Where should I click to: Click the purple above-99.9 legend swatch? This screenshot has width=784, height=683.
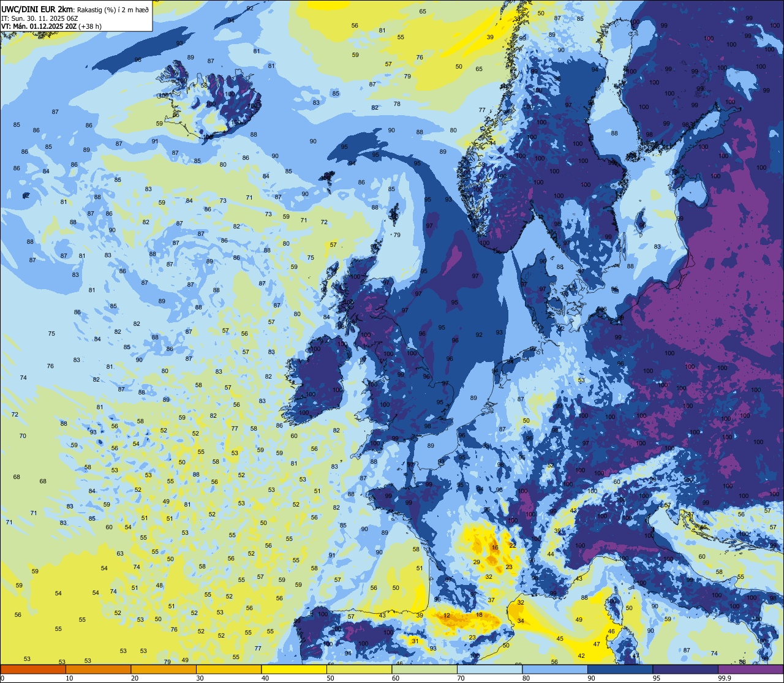[x=750, y=669]
